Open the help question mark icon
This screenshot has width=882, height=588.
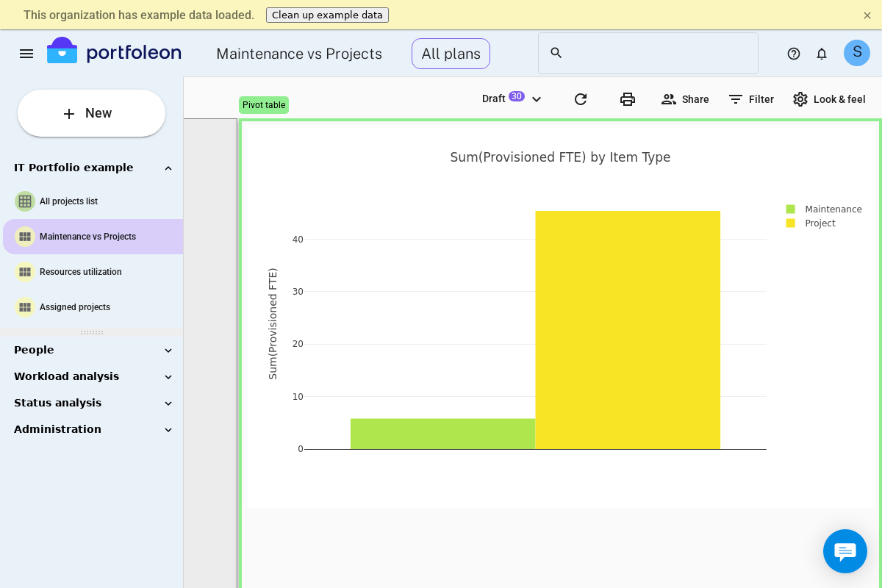click(794, 54)
